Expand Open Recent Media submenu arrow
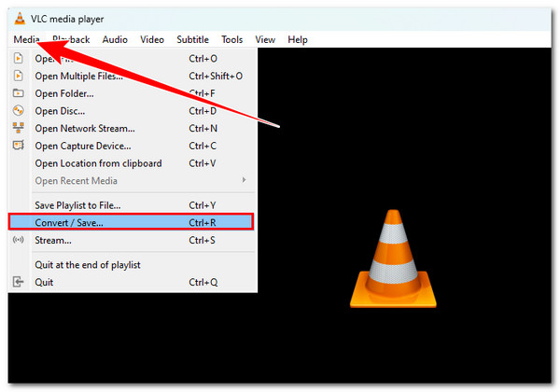This screenshot has width=560, height=392. pos(244,180)
